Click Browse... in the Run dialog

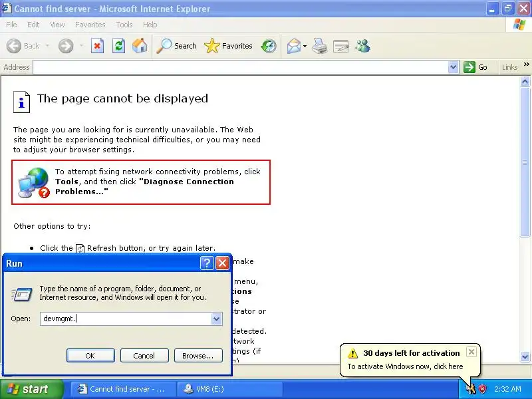point(198,356)
